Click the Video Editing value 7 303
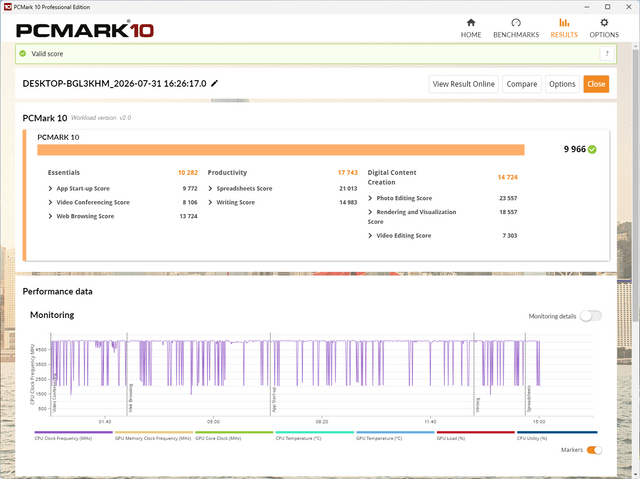 coord(510,236)
